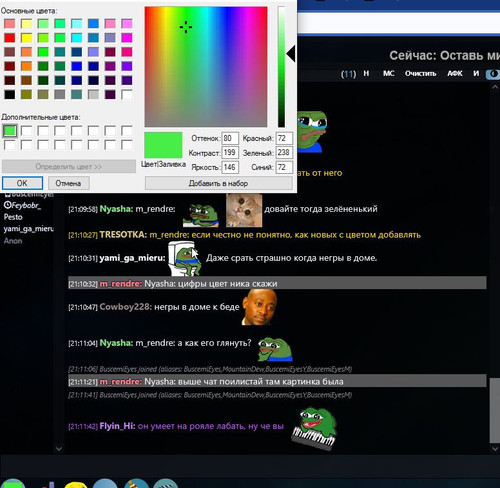The width and height of the screenshot is (500, 488).
Task: Select the red basic color swatch
Action: (10, 38)
